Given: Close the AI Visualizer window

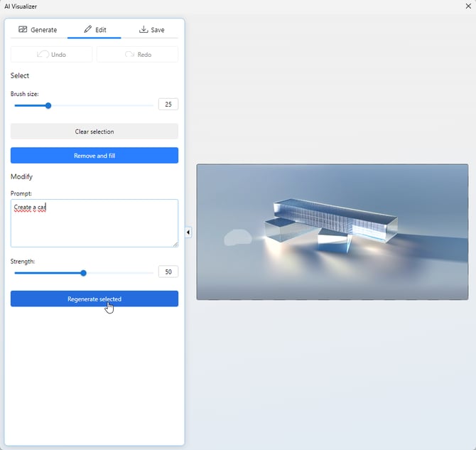Looking at the screenshot, I should click(x=467, y=6).
